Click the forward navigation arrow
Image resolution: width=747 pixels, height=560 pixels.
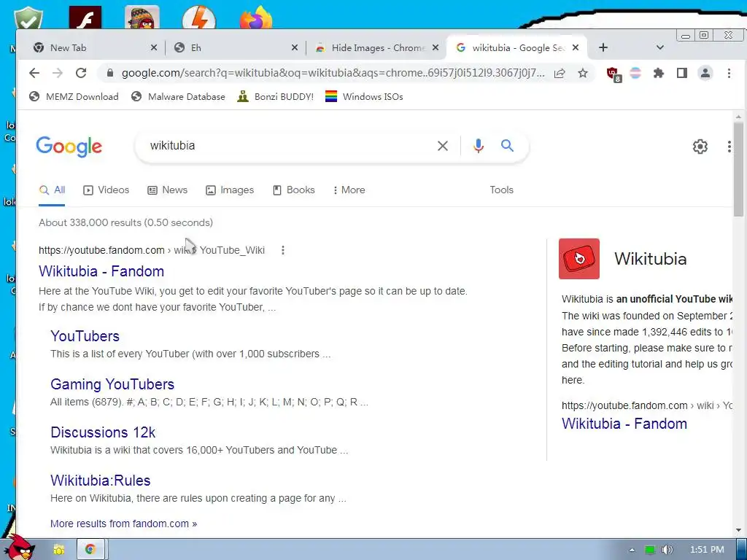pos(58,73)
